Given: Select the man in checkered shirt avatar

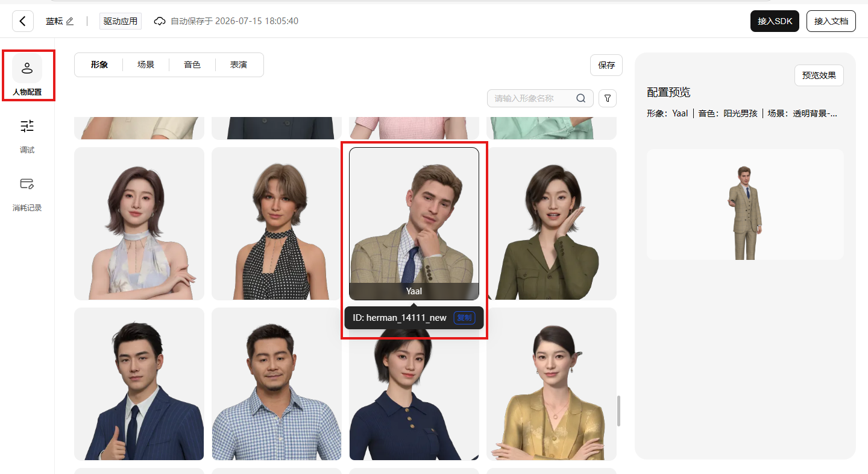Looking at the screenshot, I should (x=277, y=384).
